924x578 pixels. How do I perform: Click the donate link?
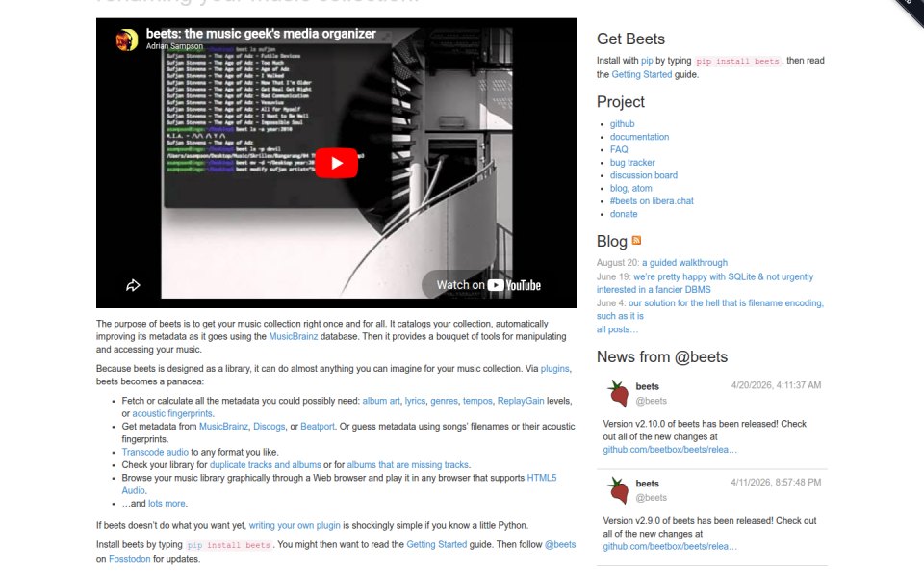pyautogui.click(x=624, y=214)
